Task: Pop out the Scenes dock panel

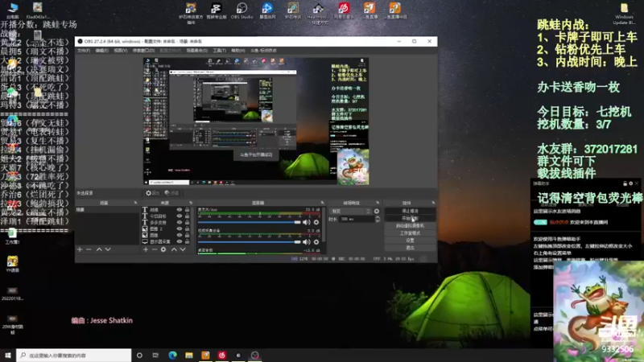Action: 135,203
